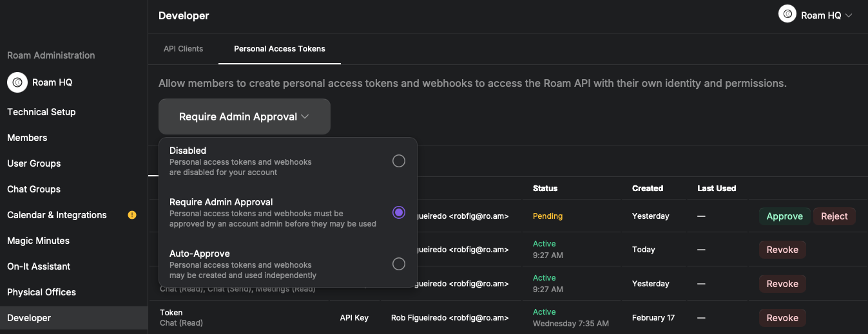
Task: Click the Created column header
Action: coord(648,189)
